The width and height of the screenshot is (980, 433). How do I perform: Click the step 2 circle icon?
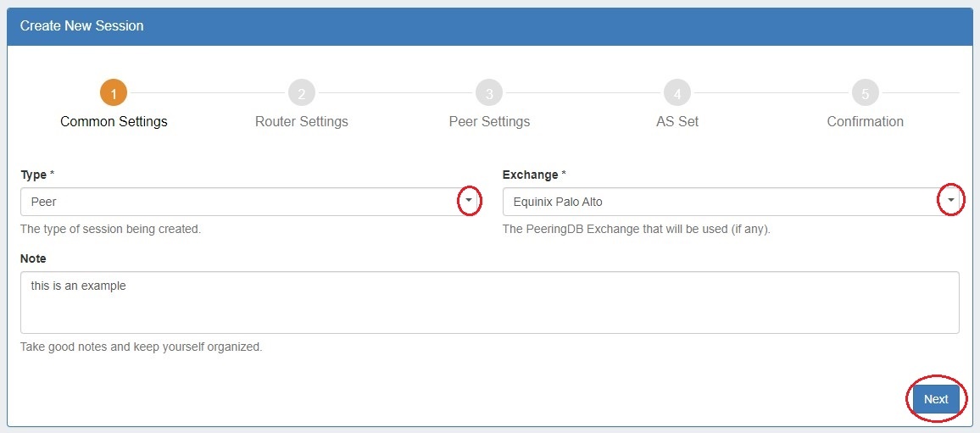[301, 93]
